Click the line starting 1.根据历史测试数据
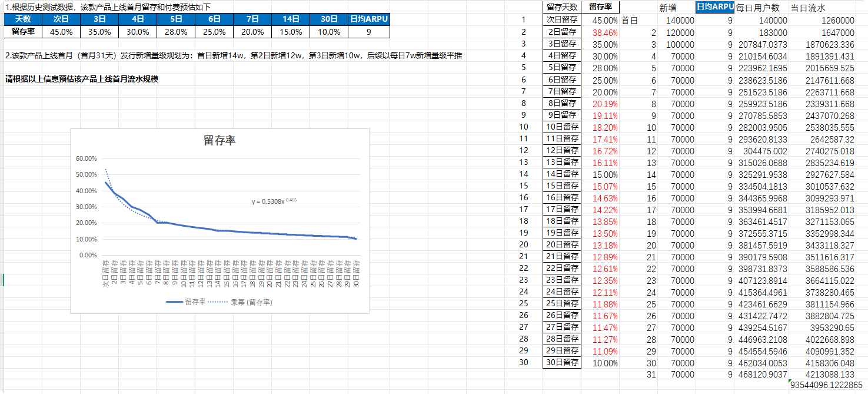Viewport: 868px width, 394px height. (108, 7)
